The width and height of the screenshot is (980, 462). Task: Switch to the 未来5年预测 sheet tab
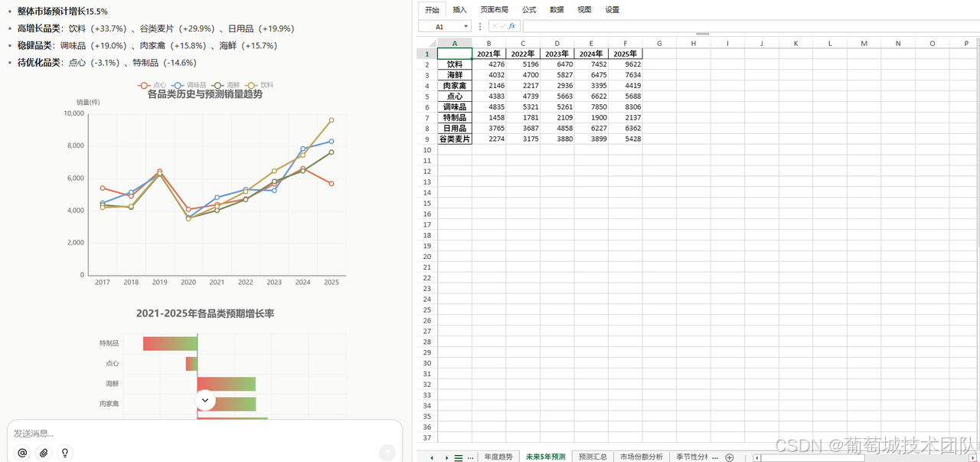pos(545,457)
